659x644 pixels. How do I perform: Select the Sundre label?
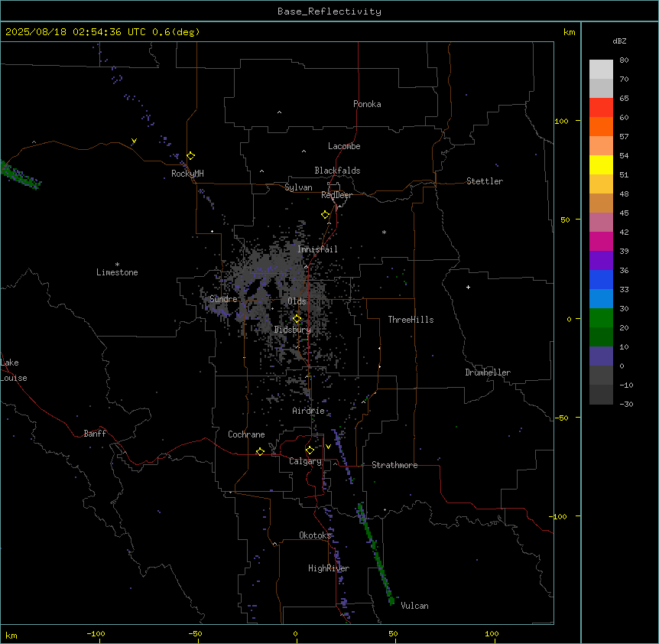click(223, 299)
